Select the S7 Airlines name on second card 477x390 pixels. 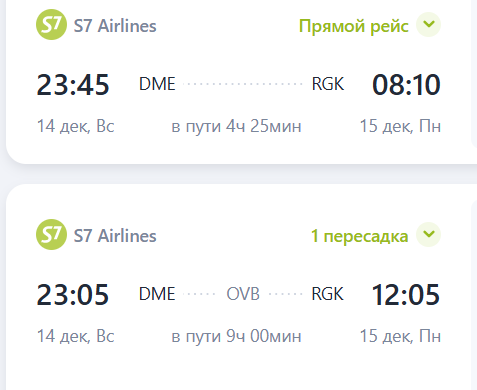click(115, 236)
